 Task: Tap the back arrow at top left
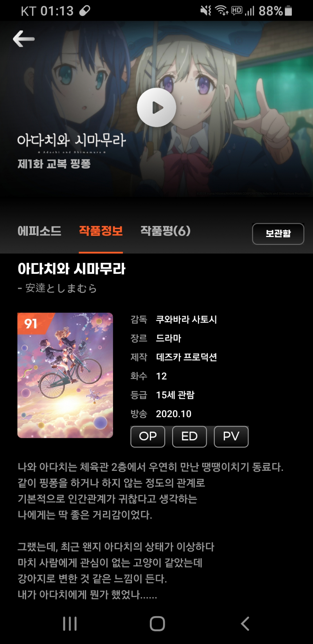click(x=24, y=39)
